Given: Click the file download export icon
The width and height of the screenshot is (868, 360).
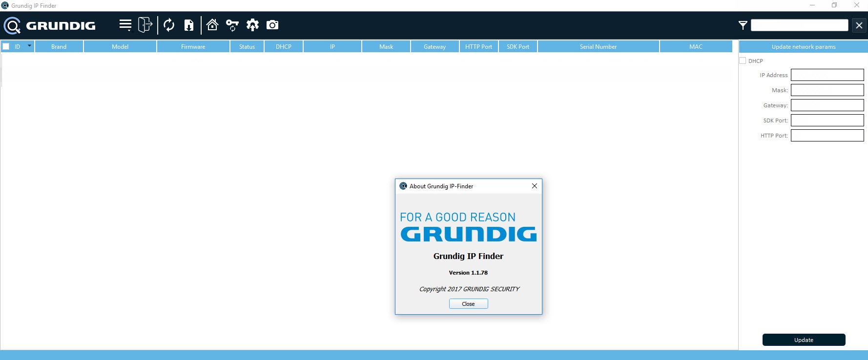Looking at the screenshot, I should click(x=189, y=25).
